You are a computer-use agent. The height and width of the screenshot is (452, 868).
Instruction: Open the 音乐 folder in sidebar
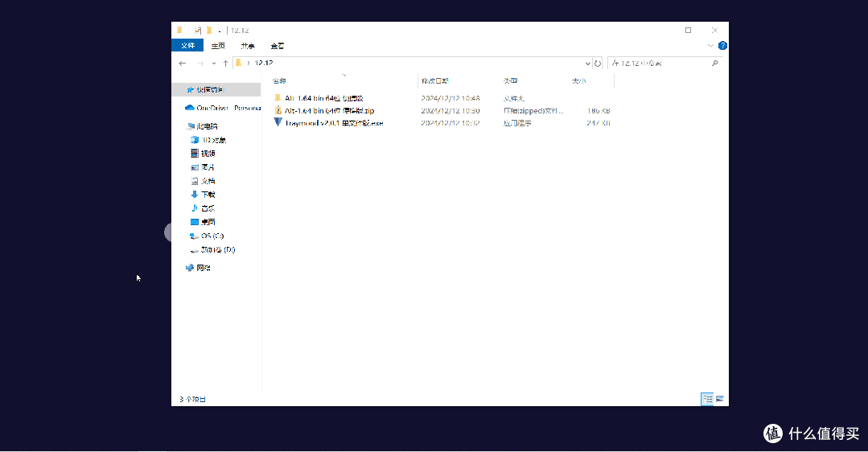pos(203,208)
